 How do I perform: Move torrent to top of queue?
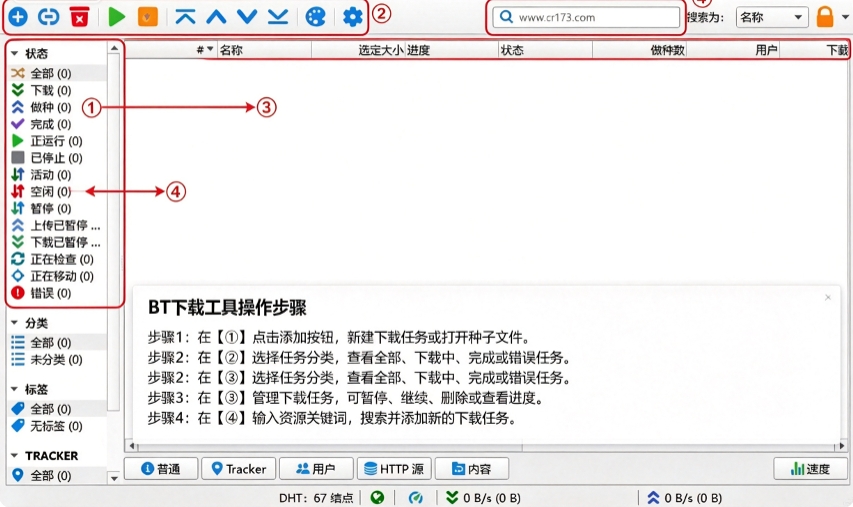tap(185, 17)
